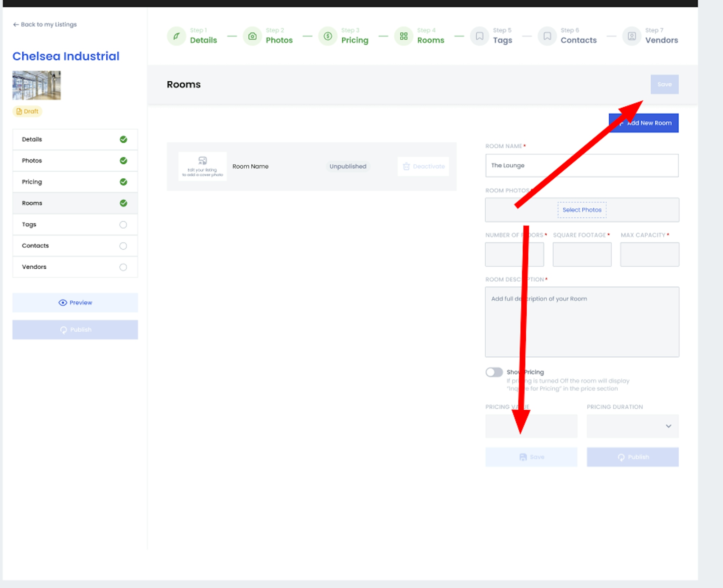Click the Step 6 Contacts bookmark icon

(x=547, y=36)
